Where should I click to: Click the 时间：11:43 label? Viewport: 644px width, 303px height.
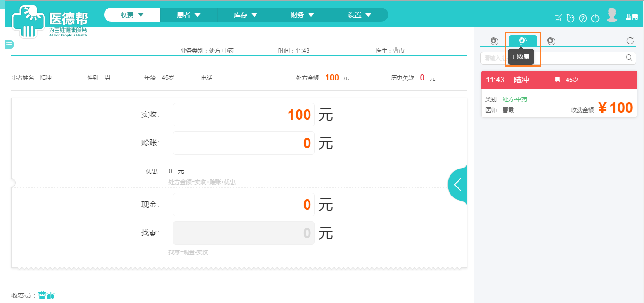coord(294,51)
